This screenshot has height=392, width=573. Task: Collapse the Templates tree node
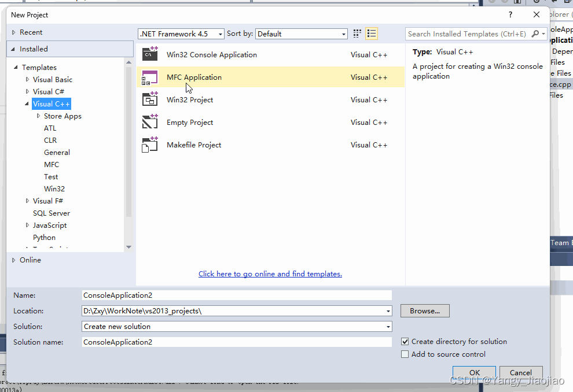[16, 67]
